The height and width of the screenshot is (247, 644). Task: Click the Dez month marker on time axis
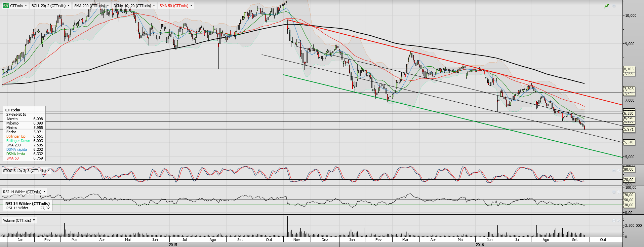[325, 240]
